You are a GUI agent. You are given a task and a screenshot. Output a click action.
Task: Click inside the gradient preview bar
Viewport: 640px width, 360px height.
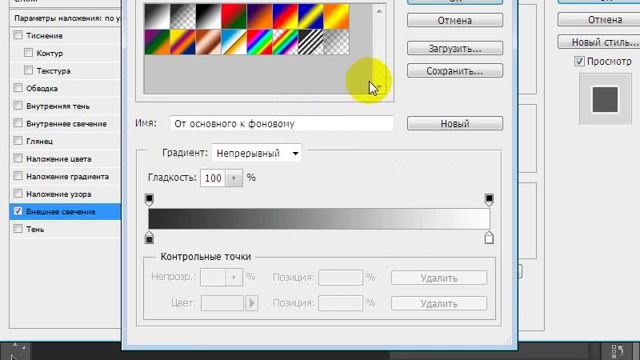(319, 218)
